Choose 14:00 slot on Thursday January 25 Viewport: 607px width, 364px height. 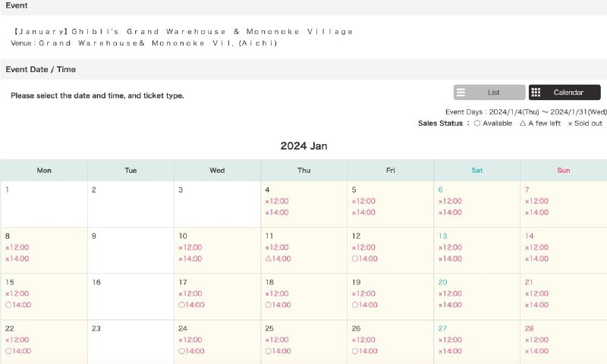click(x=278, y=351)
